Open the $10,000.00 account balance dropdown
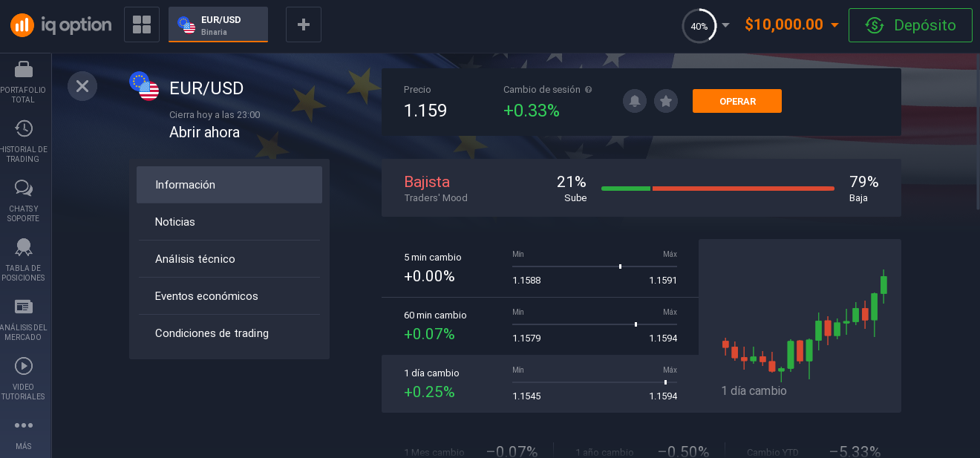The width and height of the screenshot is (980, 458). [791, 24]
